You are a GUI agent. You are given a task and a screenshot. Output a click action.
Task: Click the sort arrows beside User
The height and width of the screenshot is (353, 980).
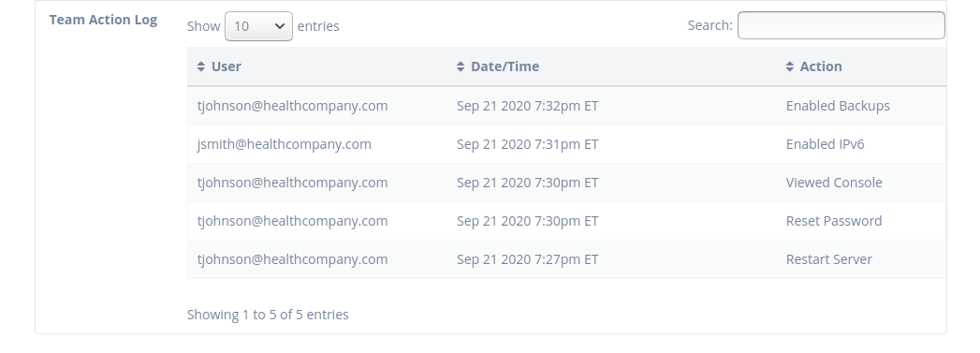coord(200,66)
